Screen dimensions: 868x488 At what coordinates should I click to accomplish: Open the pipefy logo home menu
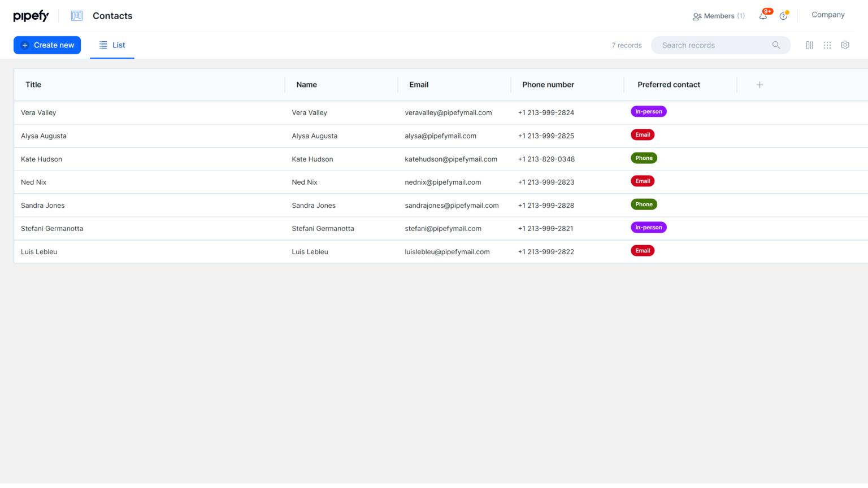pos(31,16)
